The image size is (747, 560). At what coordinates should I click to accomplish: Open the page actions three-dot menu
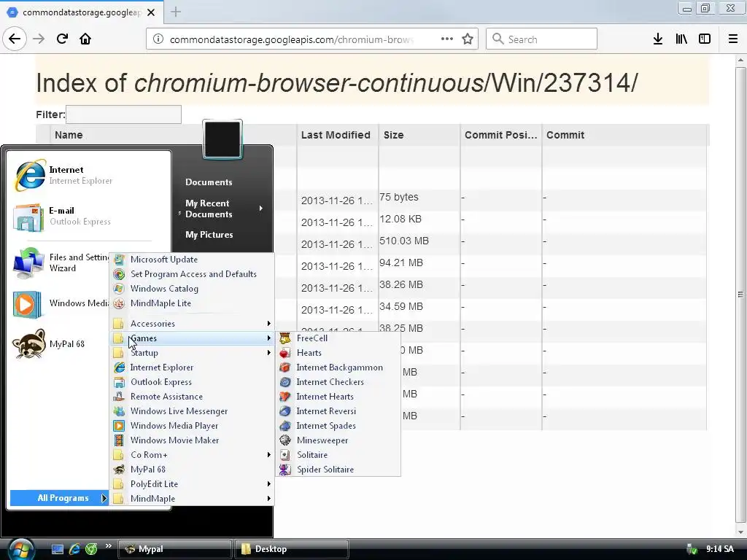tap(447, 39)
